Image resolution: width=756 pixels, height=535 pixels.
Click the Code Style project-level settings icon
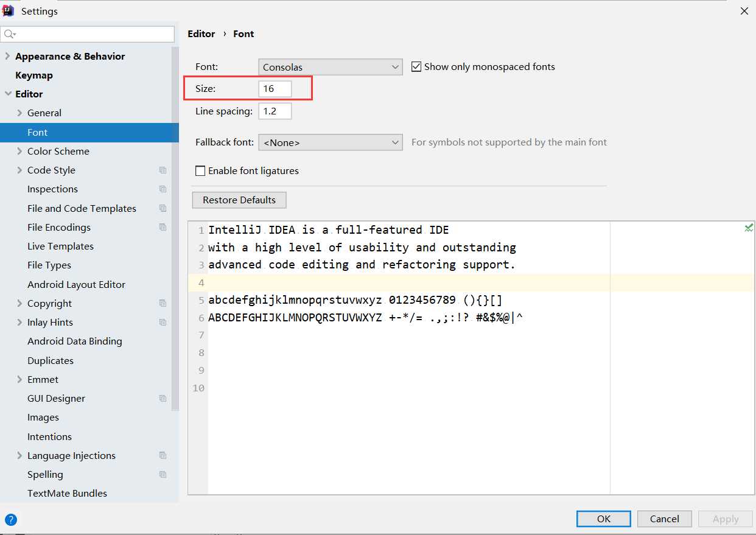[163, 170]
